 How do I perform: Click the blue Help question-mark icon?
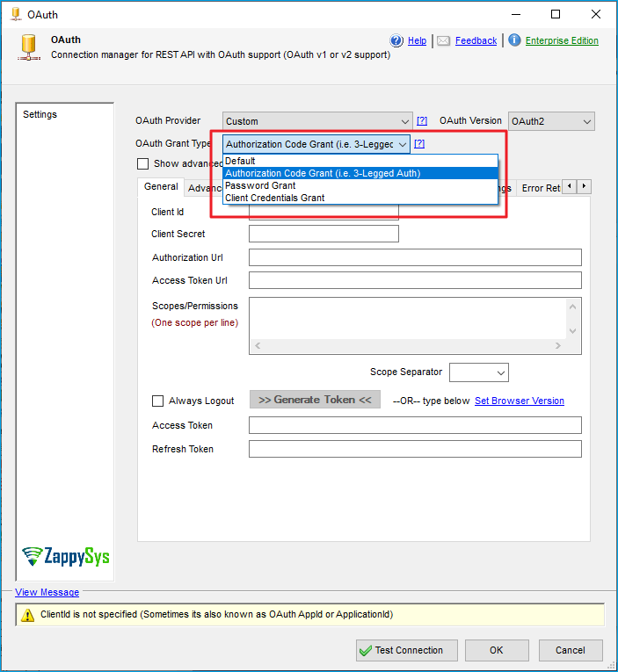pos(396,40)
